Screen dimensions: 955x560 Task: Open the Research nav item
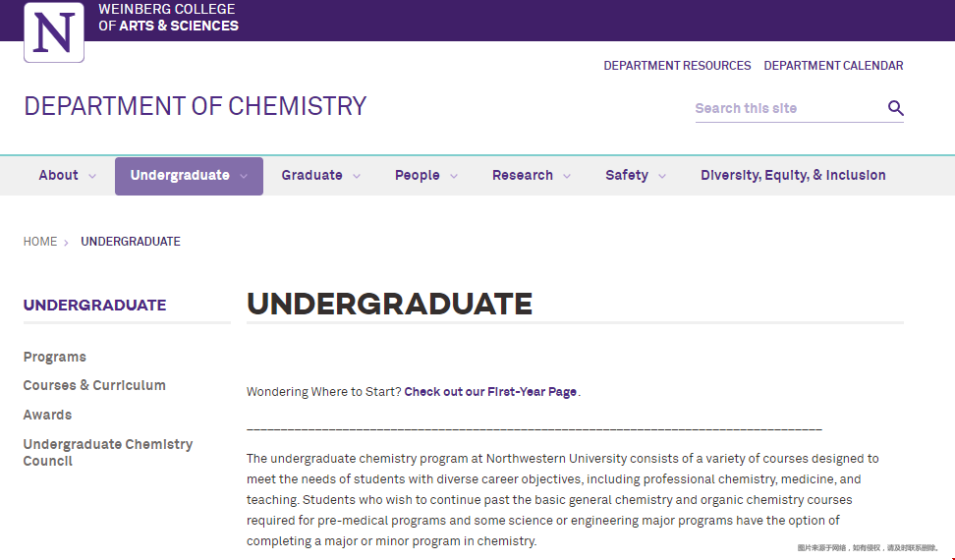click(x=523, y=175)
